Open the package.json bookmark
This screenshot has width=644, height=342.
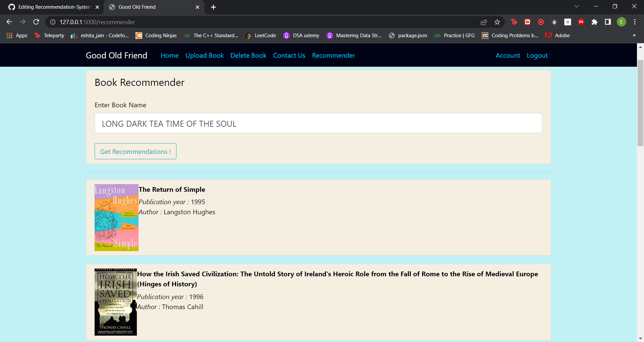(x=408, y=36)
